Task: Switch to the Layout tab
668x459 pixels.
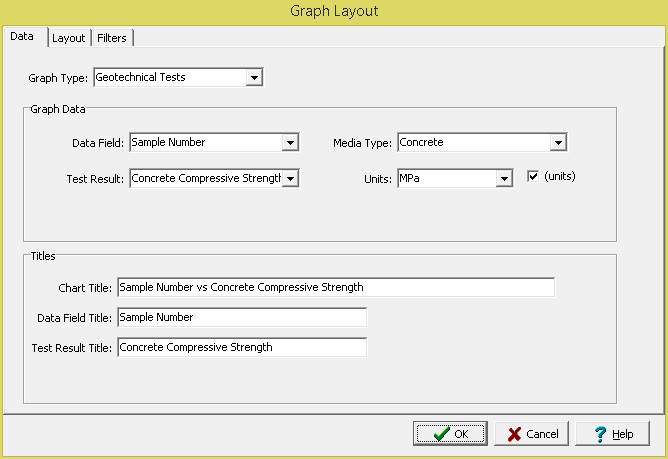Action: click(x=69, y=38)
